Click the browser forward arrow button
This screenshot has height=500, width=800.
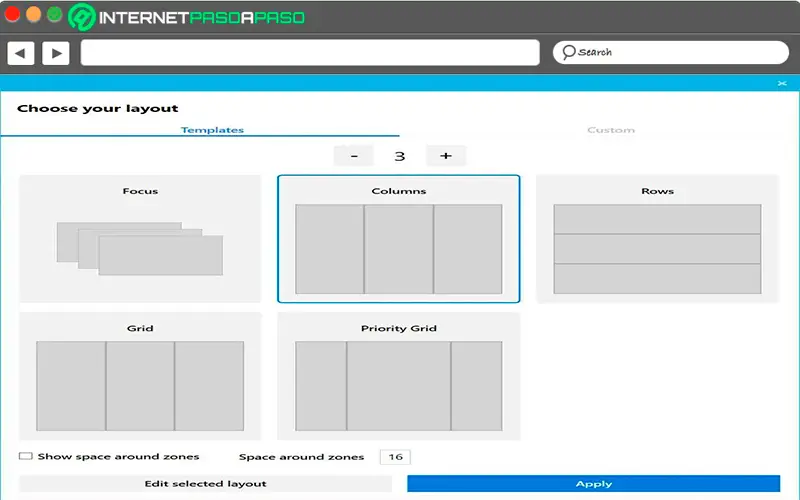[x=56, y=53]
